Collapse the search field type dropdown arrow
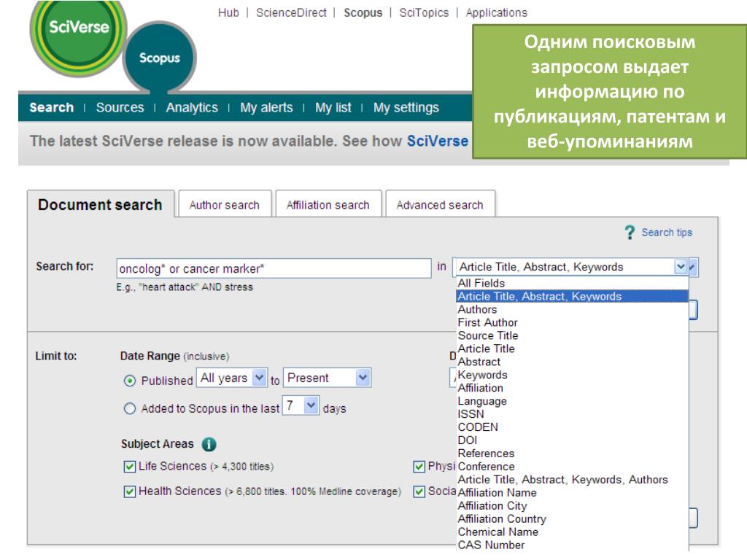The image size is (747, 560). click(681, 267)
